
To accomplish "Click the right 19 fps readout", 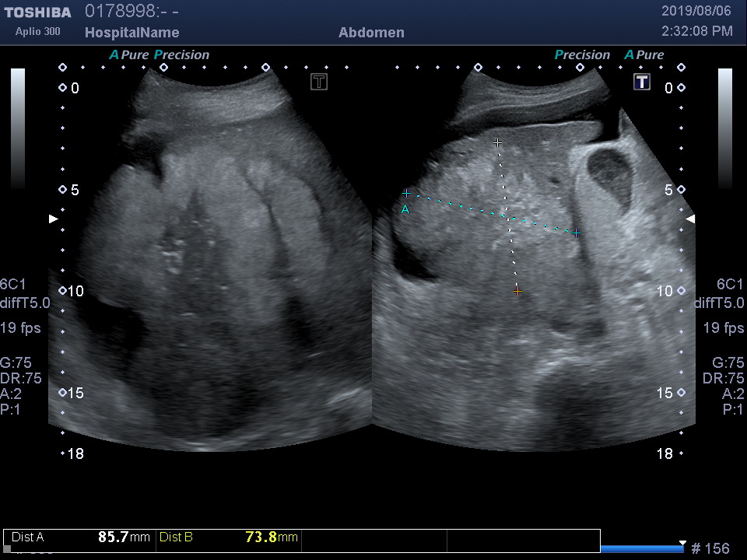I will pos(724,328).
